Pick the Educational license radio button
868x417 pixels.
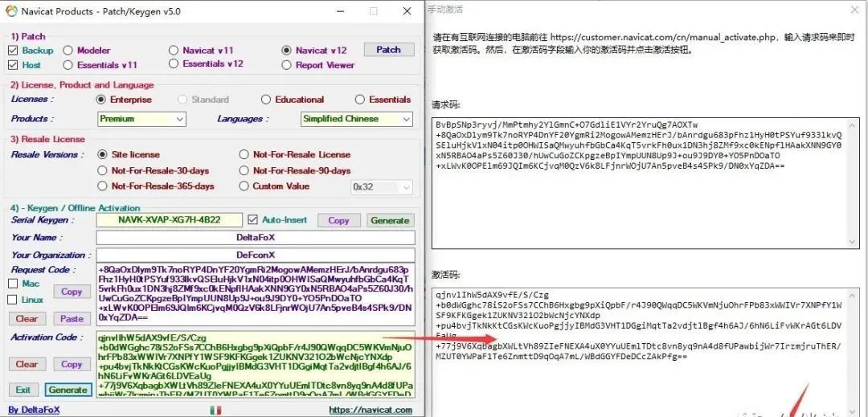coord(266,100)
